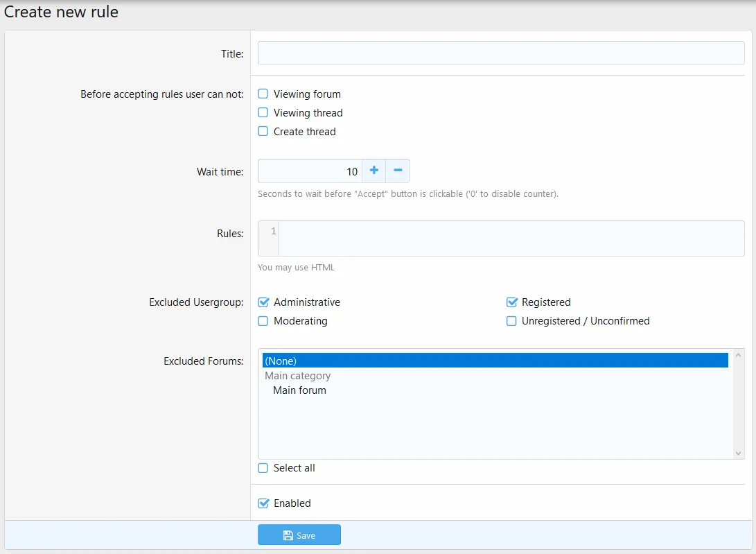Click the minus icon to decrease wait time
The image size is (756, 554).
pos(397,171)
